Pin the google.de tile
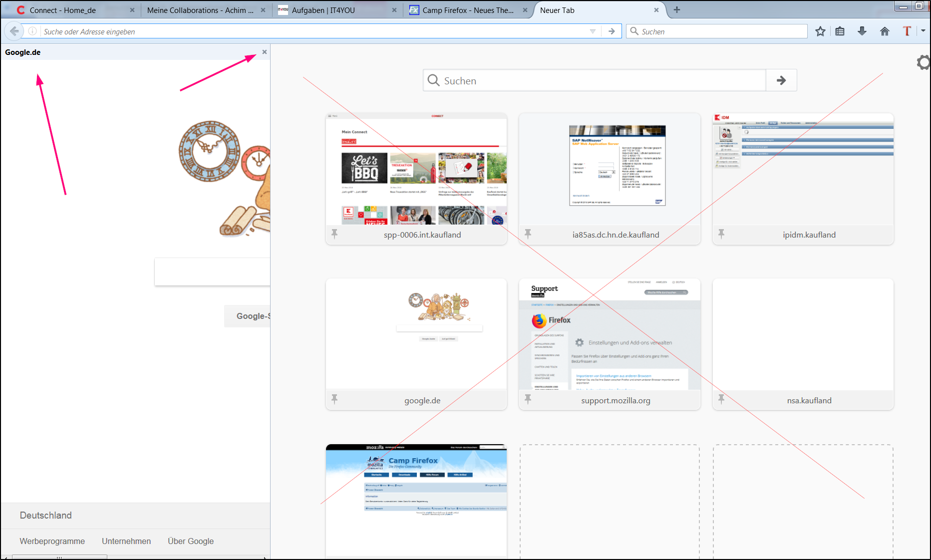 (334, 399)
